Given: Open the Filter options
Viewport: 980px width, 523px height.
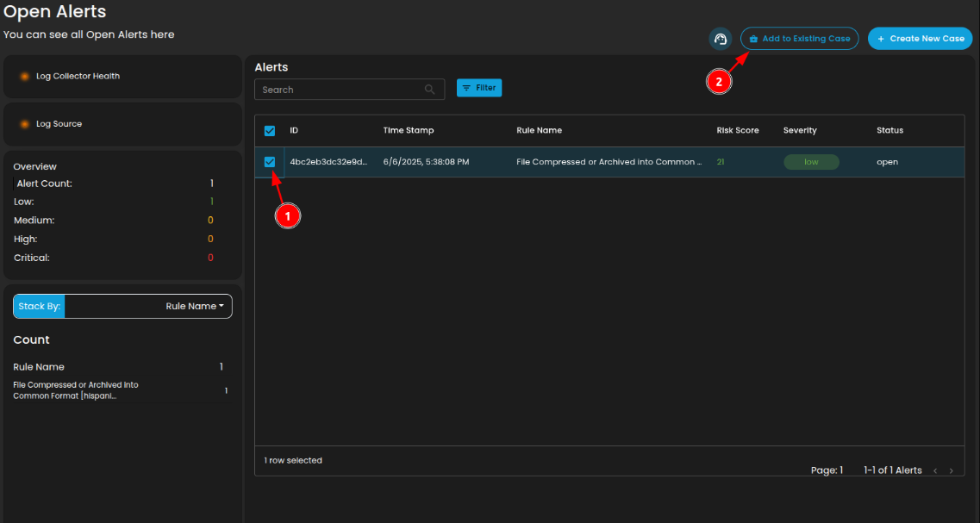Looking at the screenshot, I should coord(479,88).
